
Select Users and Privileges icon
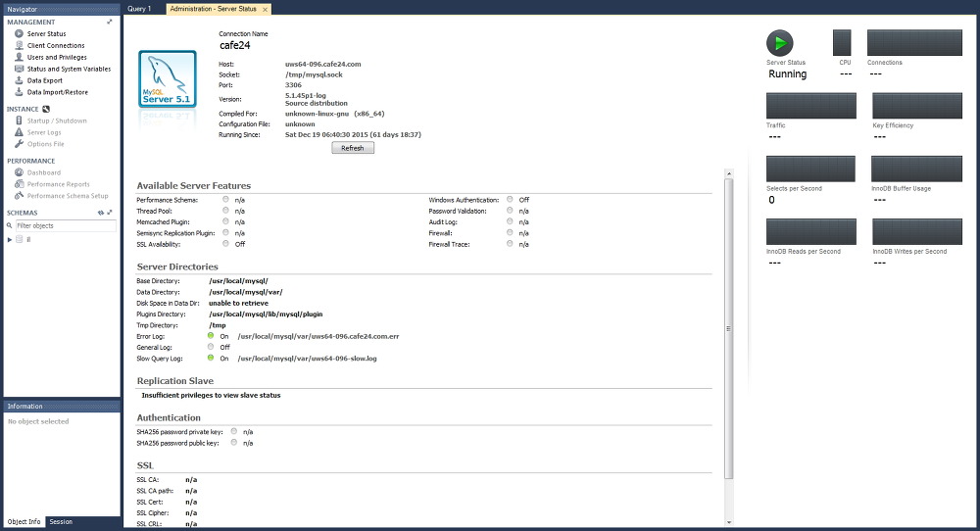pos(19,57)
